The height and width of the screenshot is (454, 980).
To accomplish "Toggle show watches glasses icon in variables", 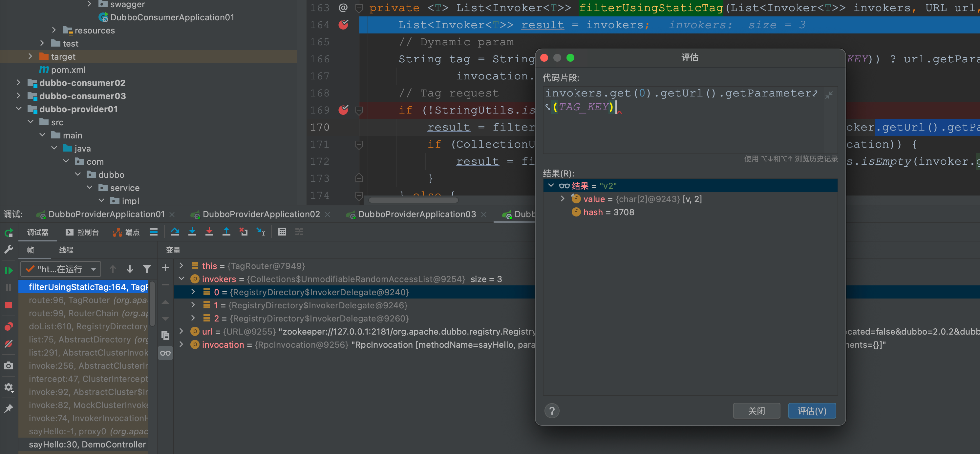I will click(165, 353).
